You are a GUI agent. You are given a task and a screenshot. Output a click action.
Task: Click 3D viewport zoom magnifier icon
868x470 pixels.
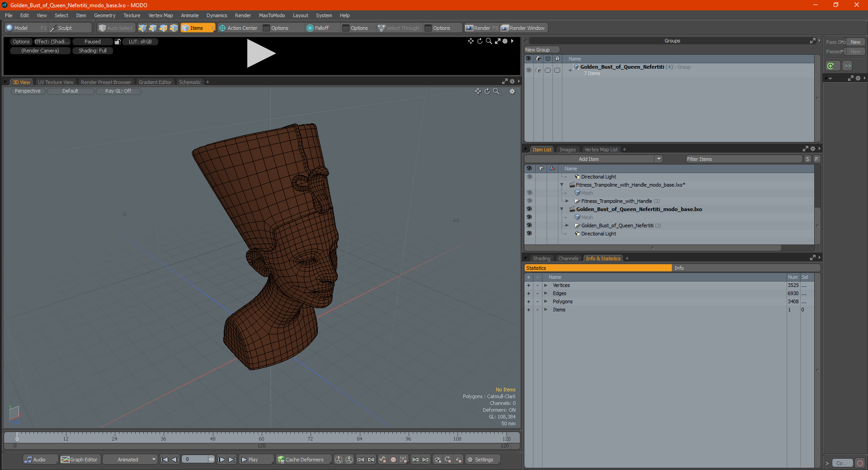click(496, 91)
